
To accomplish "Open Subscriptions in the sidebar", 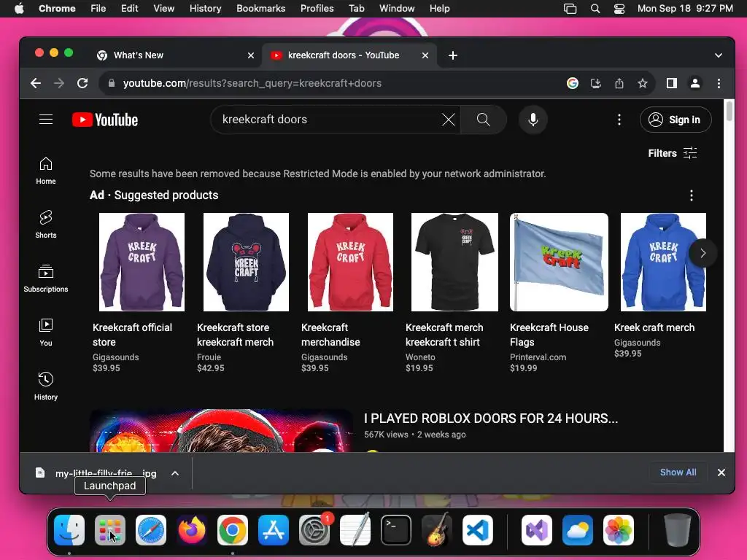I will (x=46, y=278).
